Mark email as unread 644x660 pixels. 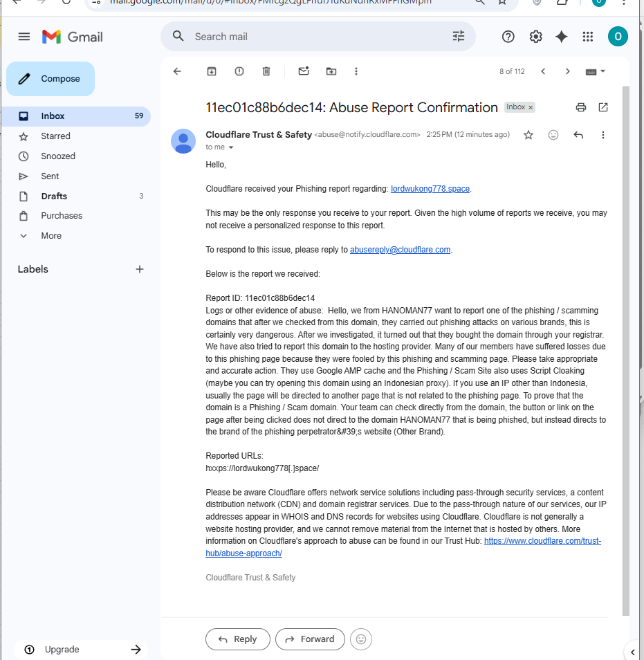coord(304,71)
